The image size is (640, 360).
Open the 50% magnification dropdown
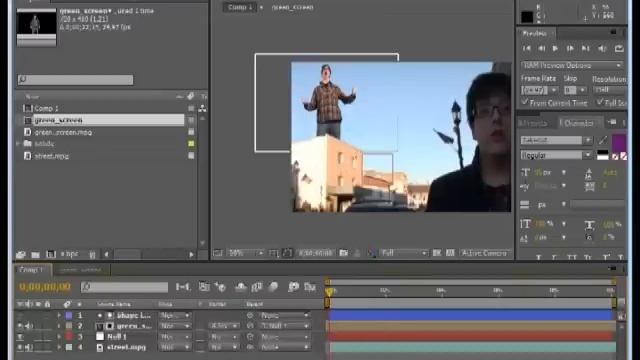click(246, 253)
